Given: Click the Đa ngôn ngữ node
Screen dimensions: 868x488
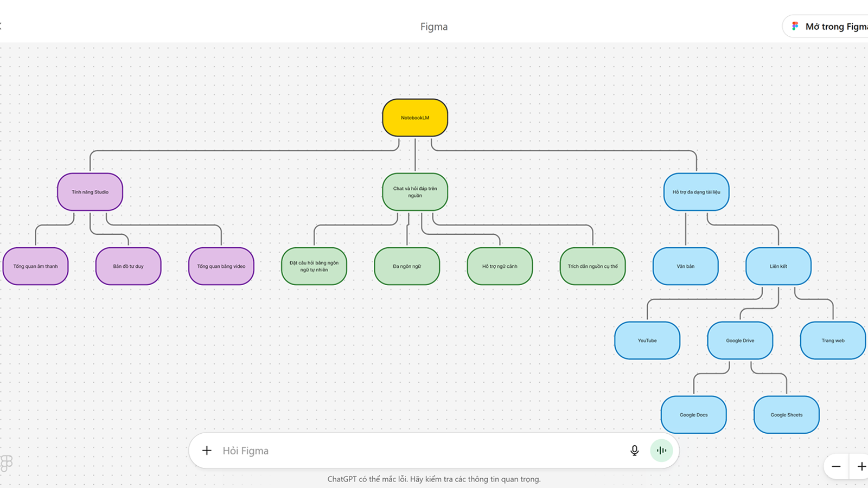Looking at the screenshot, I should click(407, 266).
